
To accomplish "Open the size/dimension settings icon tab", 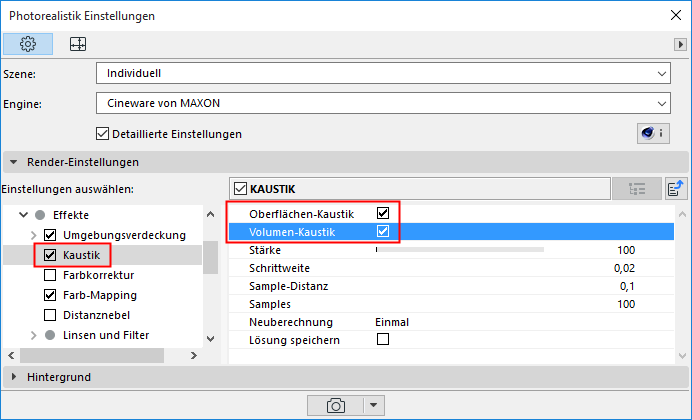I will point(77,44).
